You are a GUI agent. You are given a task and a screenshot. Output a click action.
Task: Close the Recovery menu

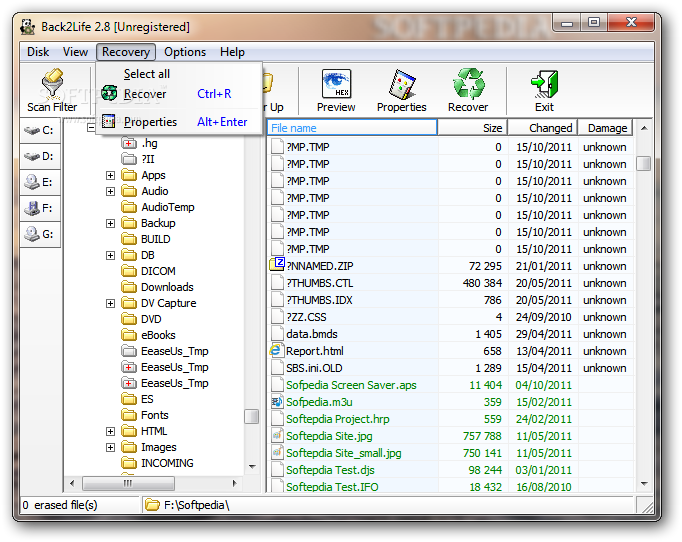click(126, 52)
